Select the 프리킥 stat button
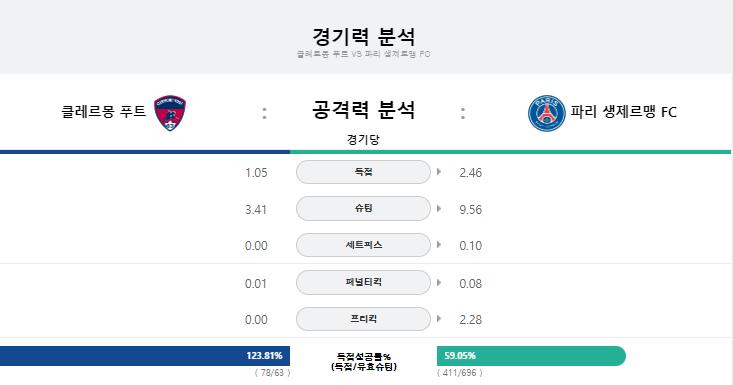This screenshot has height=385, width=733. 363,319
